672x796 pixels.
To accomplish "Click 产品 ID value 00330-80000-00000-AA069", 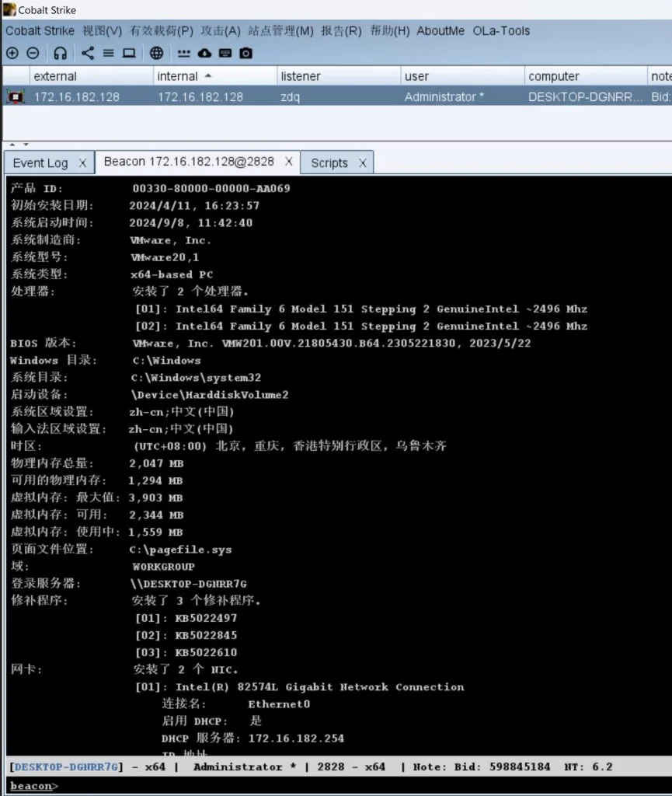I will (x=211, y=188).
